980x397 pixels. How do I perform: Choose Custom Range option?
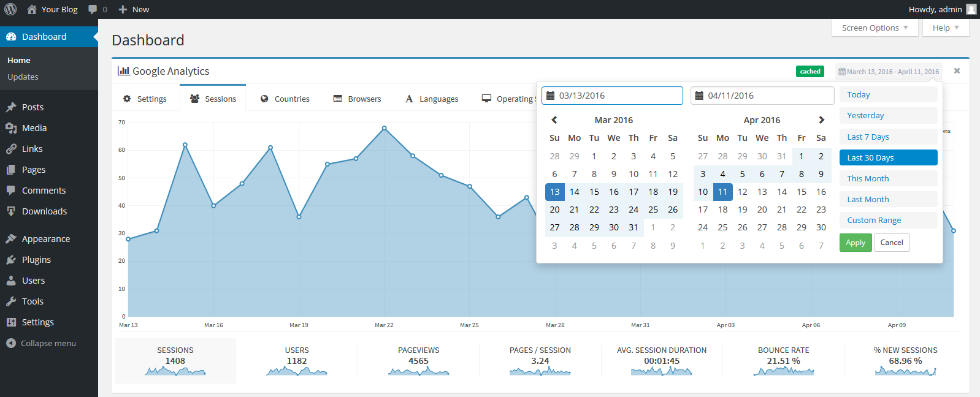click(888, 220)
